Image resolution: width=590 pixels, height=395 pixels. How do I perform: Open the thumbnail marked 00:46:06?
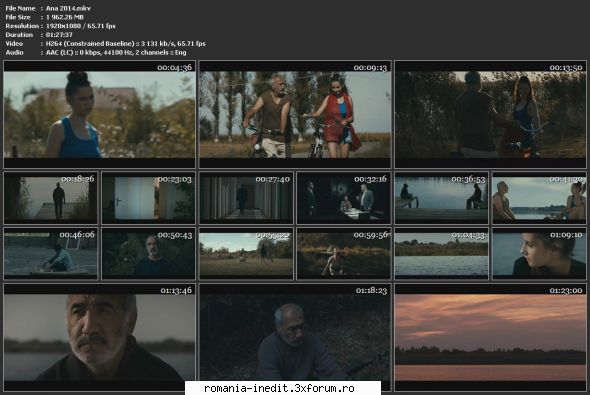51,254
